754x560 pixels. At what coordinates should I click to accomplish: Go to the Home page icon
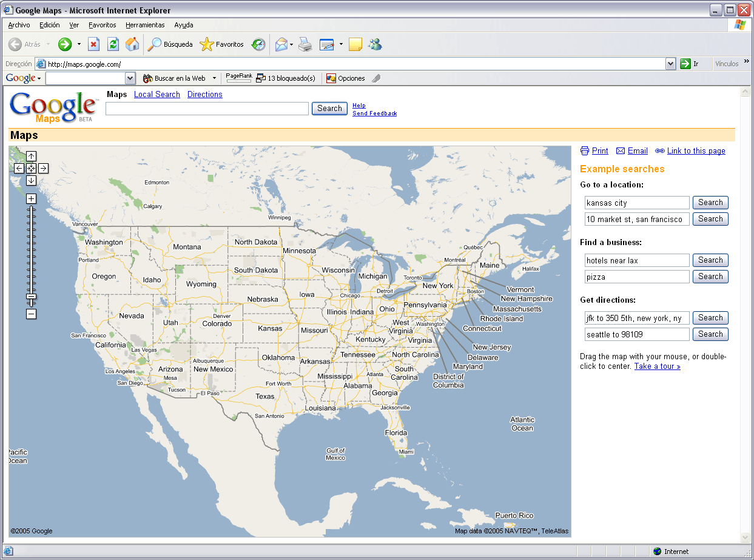132,44
